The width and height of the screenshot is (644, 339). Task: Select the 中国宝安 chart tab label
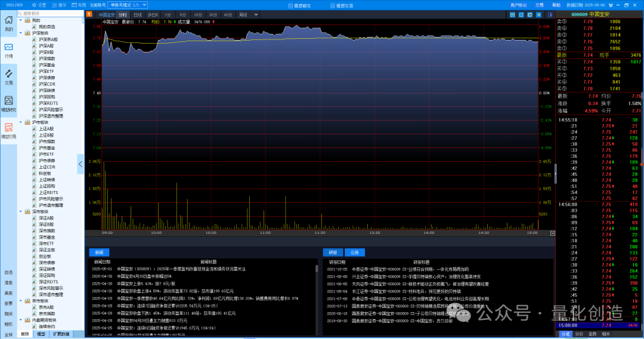click(106, 15)
